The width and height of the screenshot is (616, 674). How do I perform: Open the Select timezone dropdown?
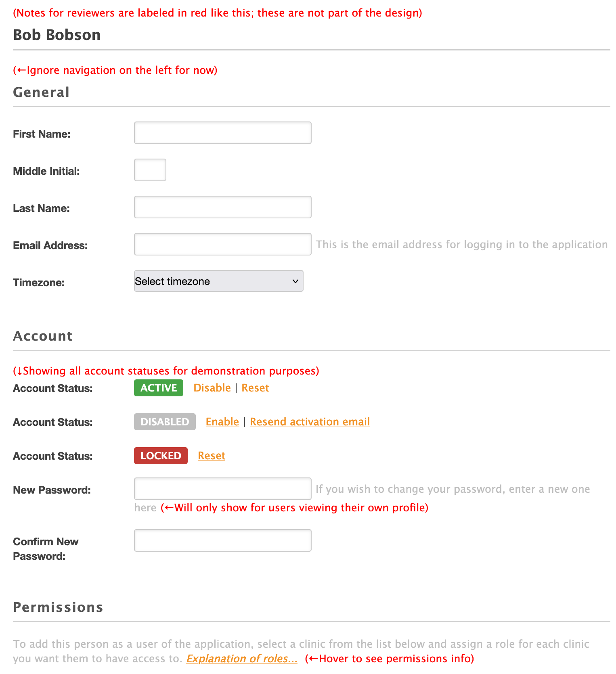click(x=218, y=281)
